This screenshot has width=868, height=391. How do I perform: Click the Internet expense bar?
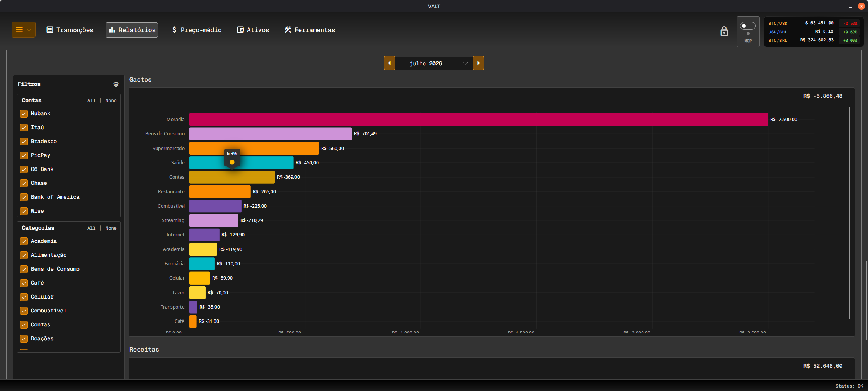tap(204, 235)
